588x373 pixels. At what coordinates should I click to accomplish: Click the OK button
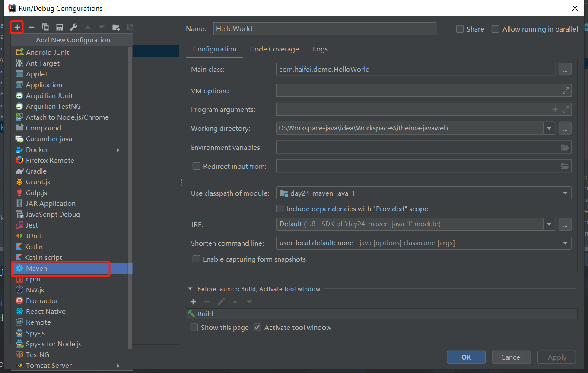466,357
